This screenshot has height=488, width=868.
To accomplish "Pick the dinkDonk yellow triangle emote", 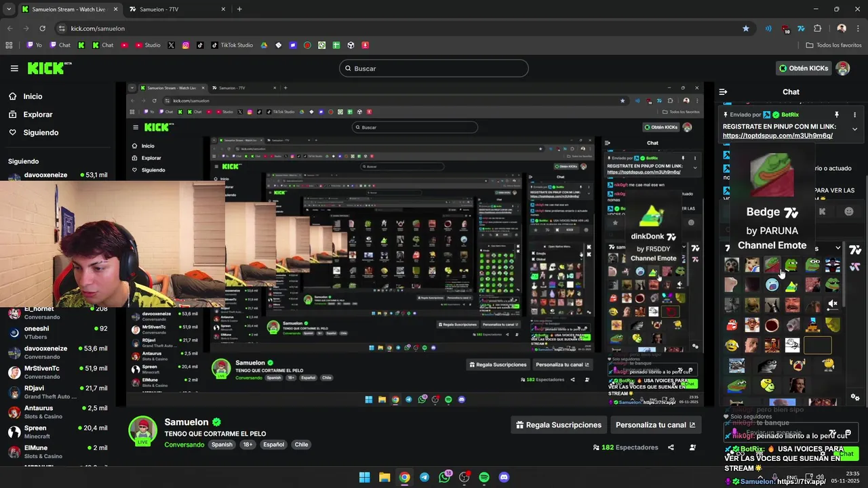I will click(x=791, y=285).
